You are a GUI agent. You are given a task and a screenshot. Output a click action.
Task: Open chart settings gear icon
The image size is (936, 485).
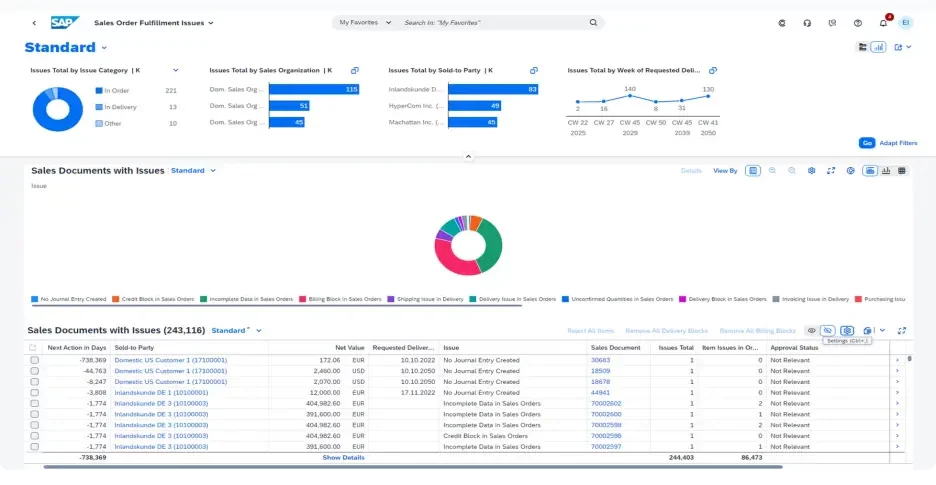pos(812,171)
